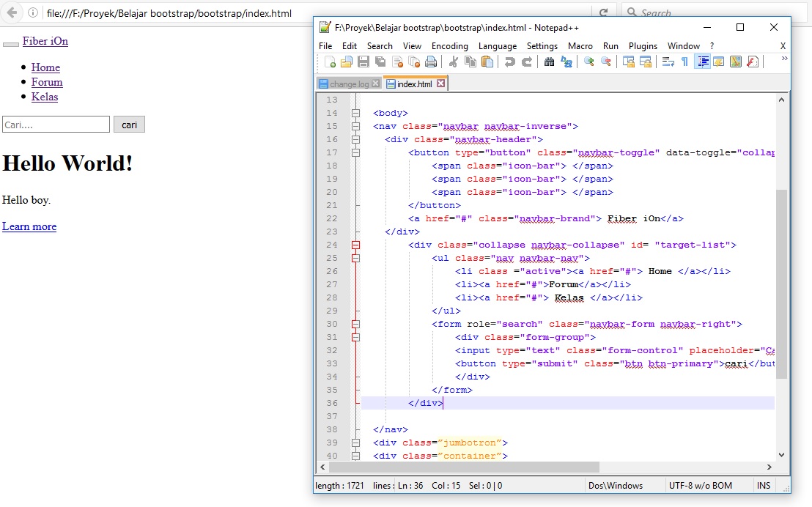Click the Replace icon in toolbar
Image resolution: width=812 pixels, height=507 pixels.
[x=566, y=62]
